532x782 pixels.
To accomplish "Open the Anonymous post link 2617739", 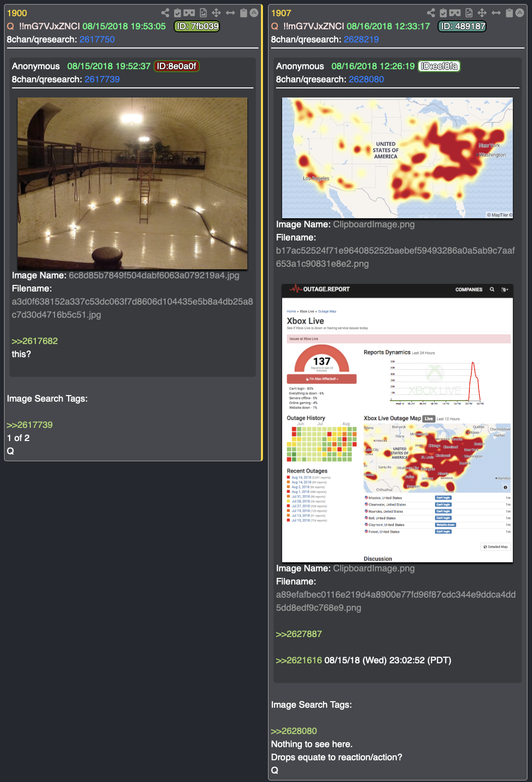I will (x=102, y=79).
